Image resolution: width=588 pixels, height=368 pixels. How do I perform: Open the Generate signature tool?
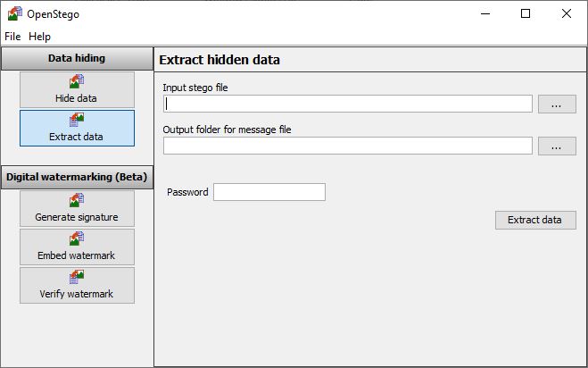[77, 209]
